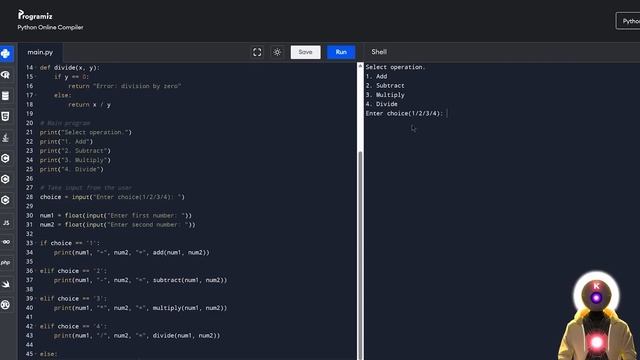640x360 pixels.
Task: Collapse the else block at line 17
Action: (36, 96)
